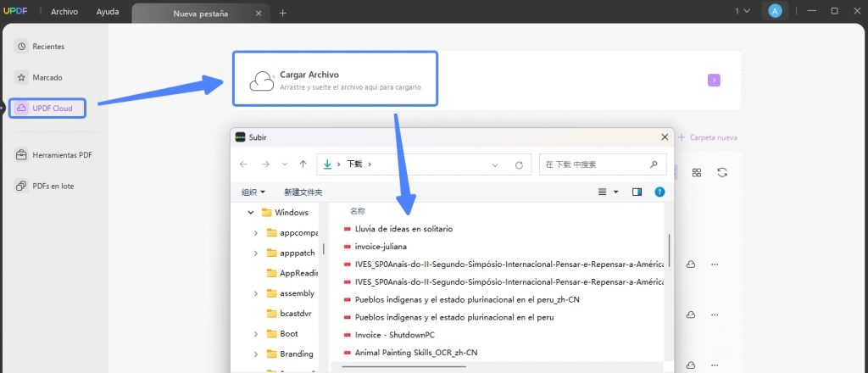The width and height of the screenshot is (868, 373).
Task: Open Herramientas PDF tools
Action: (53, 155)
